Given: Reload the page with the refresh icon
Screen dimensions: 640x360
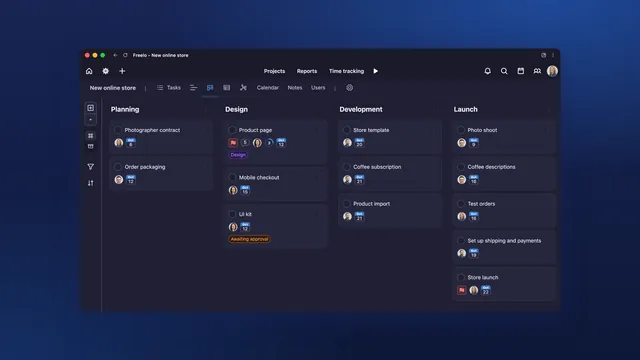Looking at the screenshot, I should click(x=125, y=55).
